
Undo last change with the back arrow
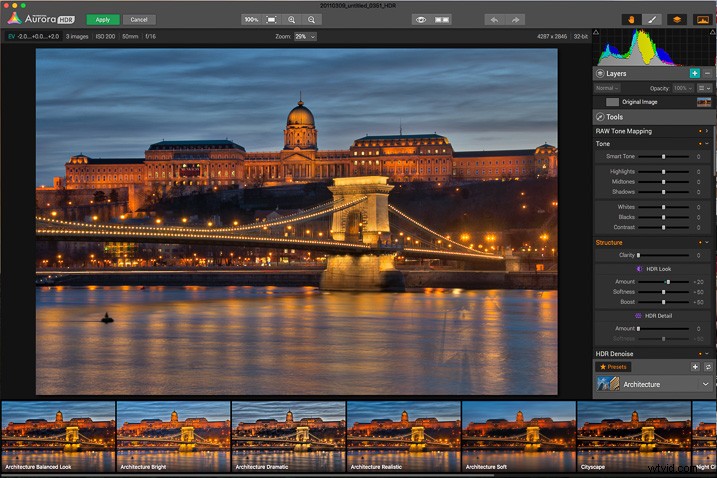coord(494,20)
